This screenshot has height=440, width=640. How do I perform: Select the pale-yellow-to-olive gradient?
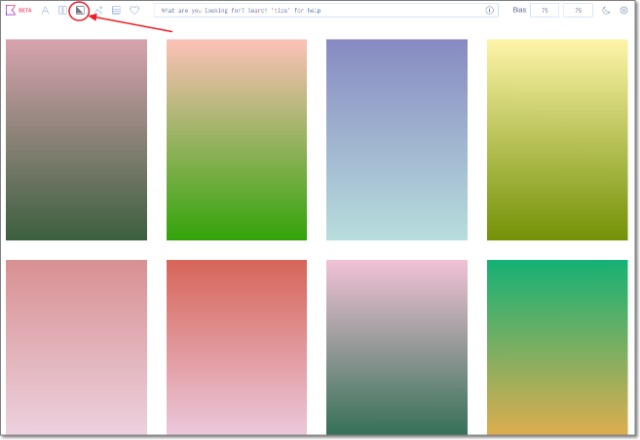[557, 140]
